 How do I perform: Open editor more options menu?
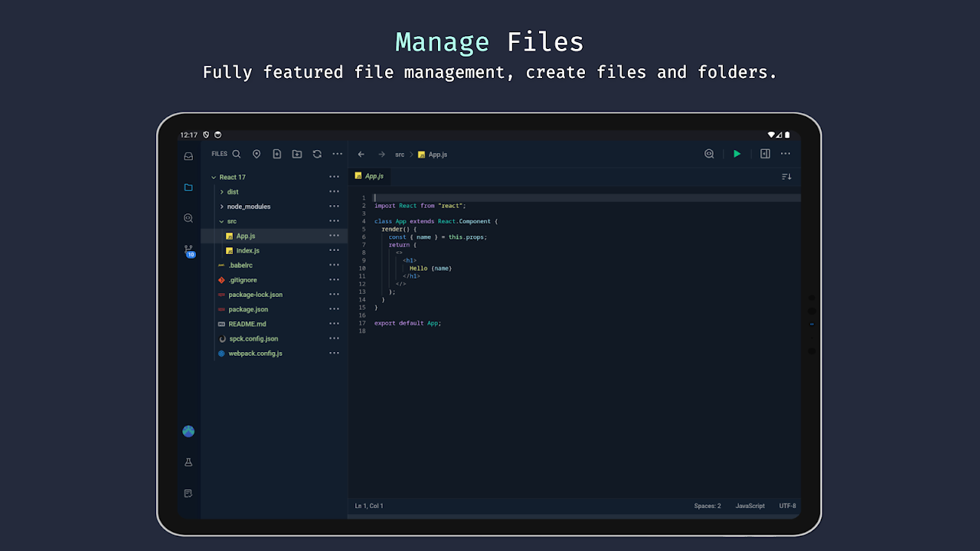pos(786,154)
